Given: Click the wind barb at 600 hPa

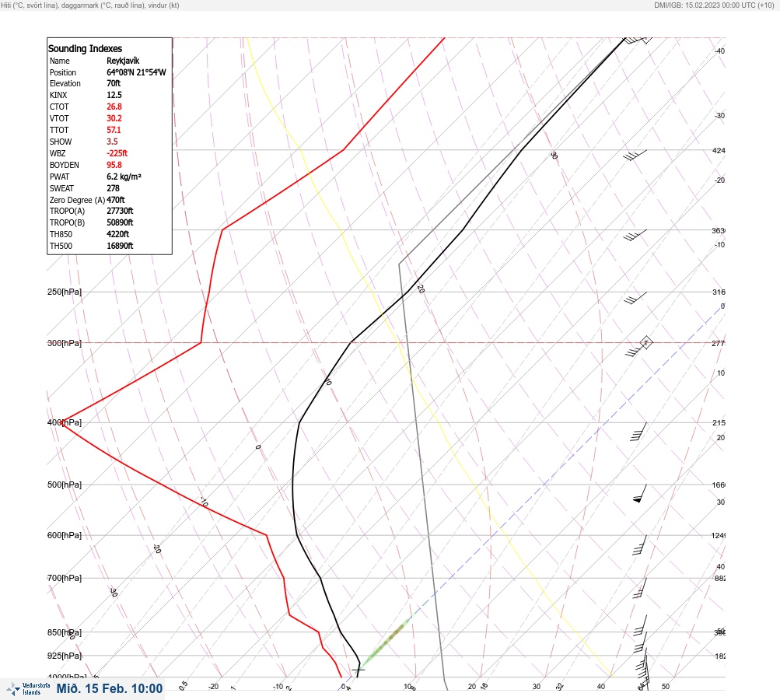Looking at the screenshot, I should tap(640, 544).
